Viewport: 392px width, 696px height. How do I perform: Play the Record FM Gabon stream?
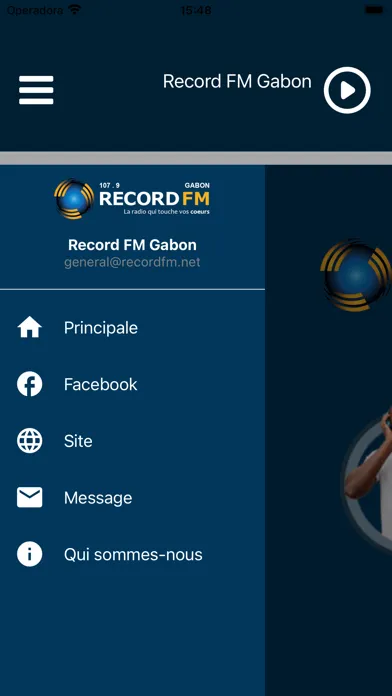pyautogui.click(x=347, y=90)
